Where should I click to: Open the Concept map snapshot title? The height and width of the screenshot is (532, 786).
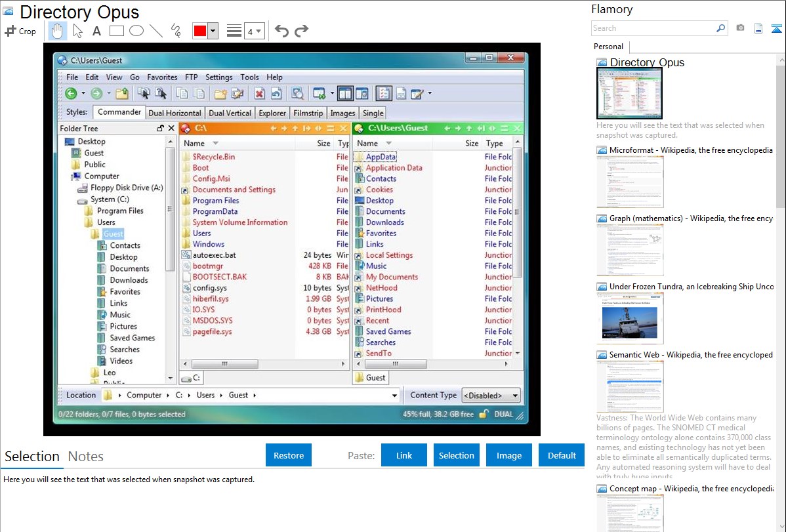691,489
